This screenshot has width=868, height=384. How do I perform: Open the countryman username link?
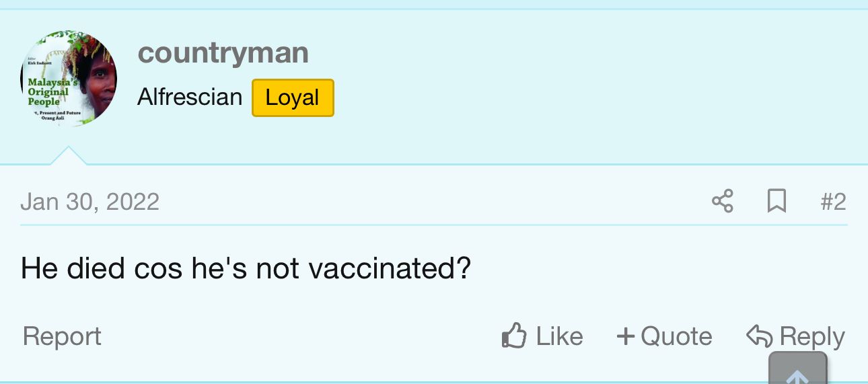point(223,53)
